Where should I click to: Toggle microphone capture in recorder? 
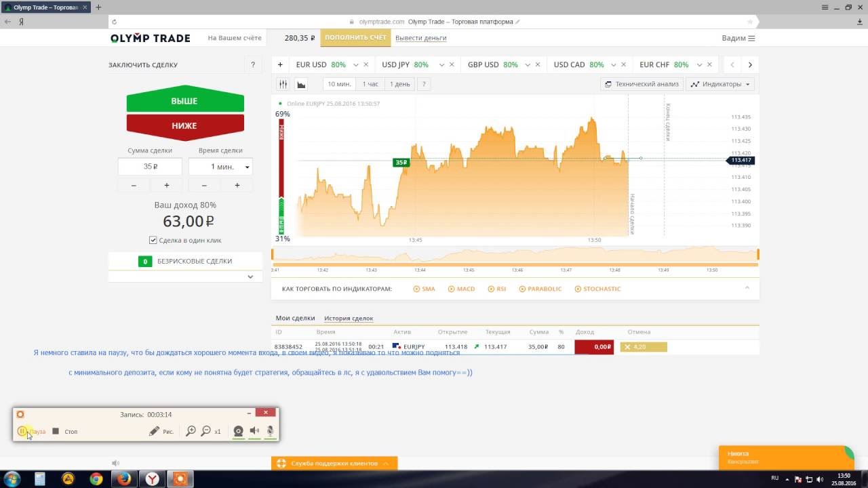click(270, 431)
